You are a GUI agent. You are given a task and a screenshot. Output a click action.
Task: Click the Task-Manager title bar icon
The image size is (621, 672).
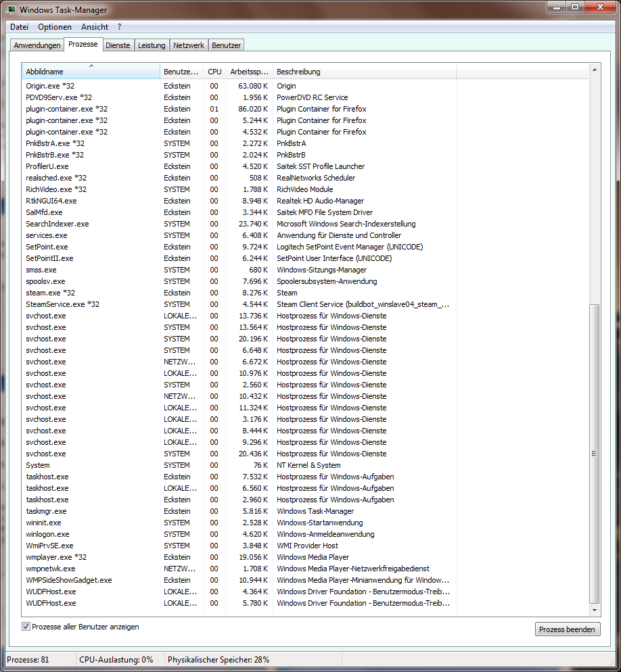tap(11, 9)
